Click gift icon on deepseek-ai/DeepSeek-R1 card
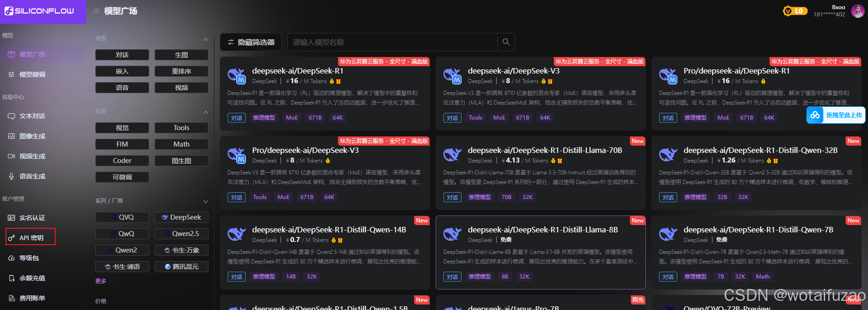Screen dimensions: 868x310 (x=338, y=81)
